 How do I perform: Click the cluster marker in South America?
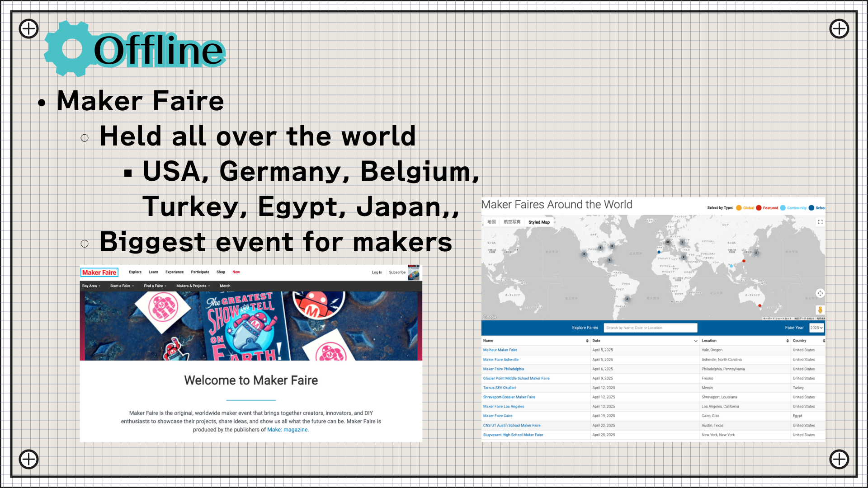[x=627, y=299]
